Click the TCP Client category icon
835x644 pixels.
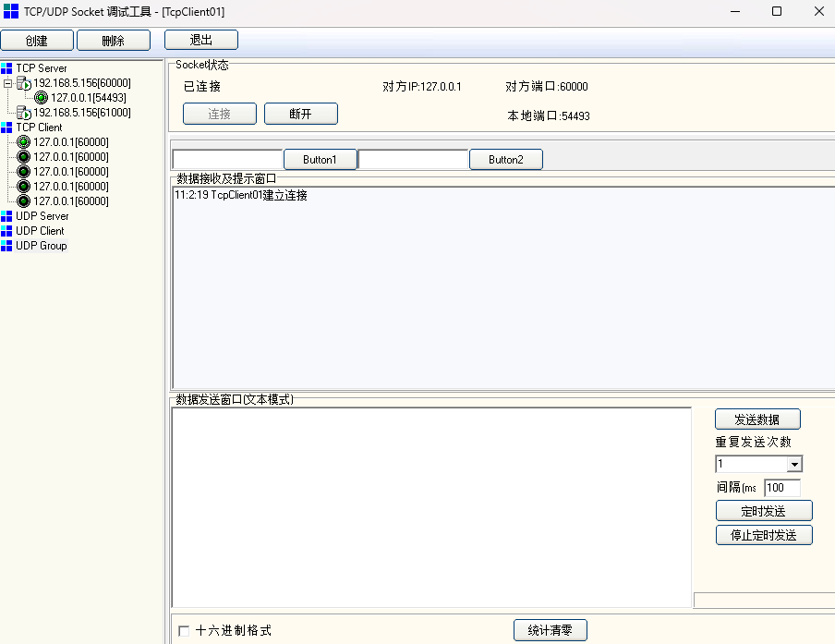tap(6, 128)
